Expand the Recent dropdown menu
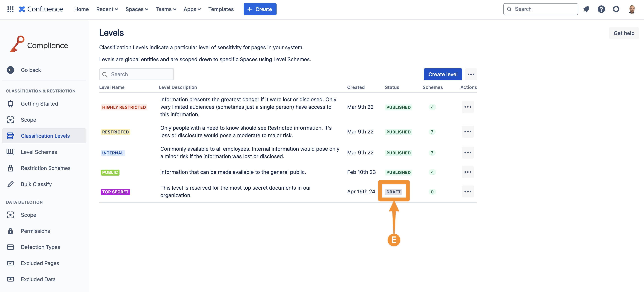644x292 pixels. pos(107,9)
